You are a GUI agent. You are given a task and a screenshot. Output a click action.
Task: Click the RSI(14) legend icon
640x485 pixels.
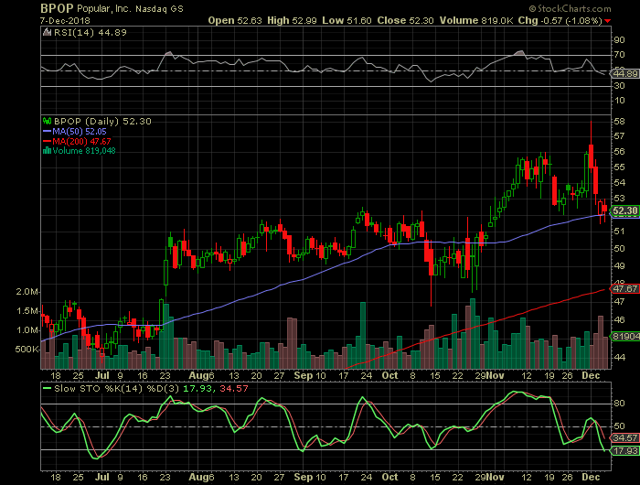47,32
